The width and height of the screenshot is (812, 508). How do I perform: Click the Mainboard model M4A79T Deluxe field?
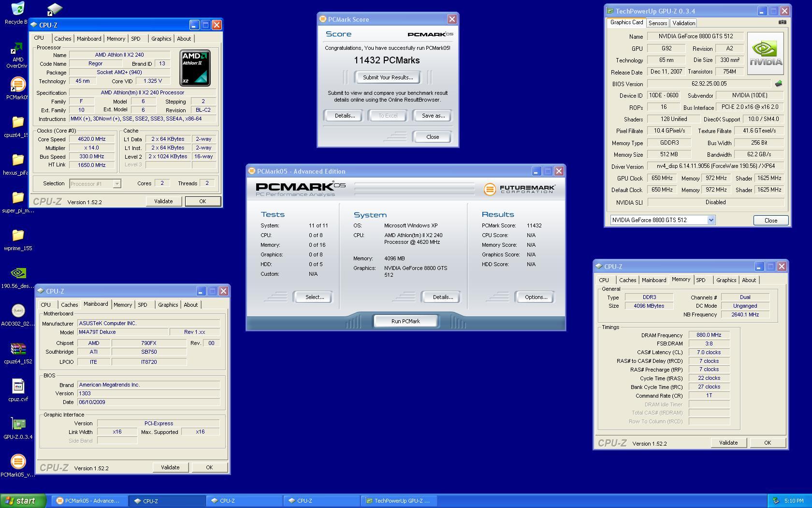click(123, 332)
